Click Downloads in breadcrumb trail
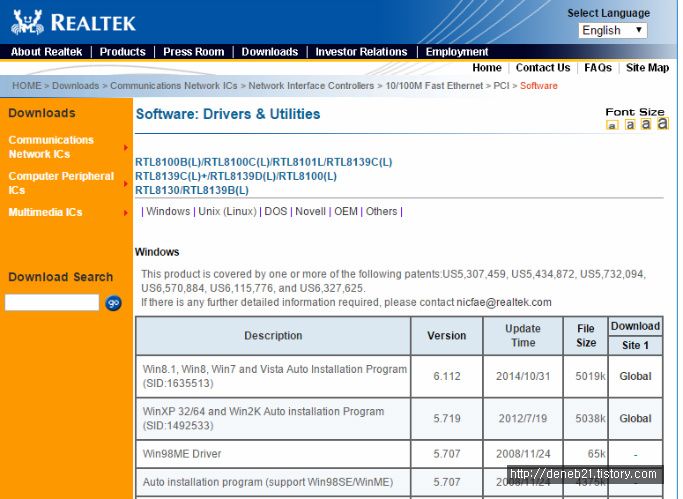 point(75,86)
